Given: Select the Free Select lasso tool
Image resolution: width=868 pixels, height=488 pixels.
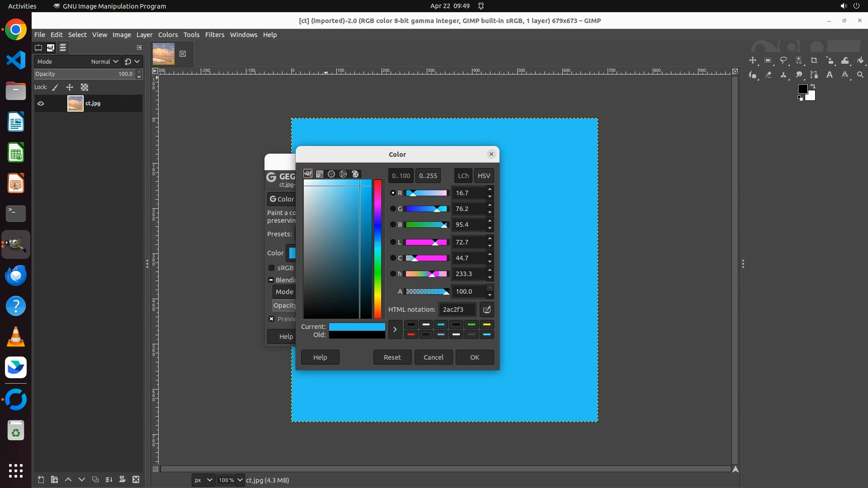Looking at the screenshot, I should coord(783,61).
